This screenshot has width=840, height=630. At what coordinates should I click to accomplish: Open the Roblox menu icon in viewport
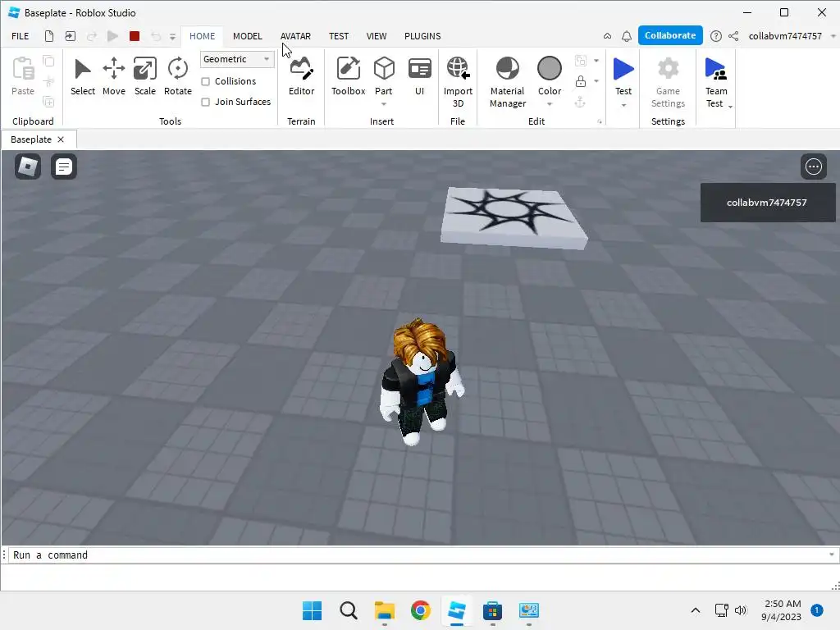[x=28, y=167]
